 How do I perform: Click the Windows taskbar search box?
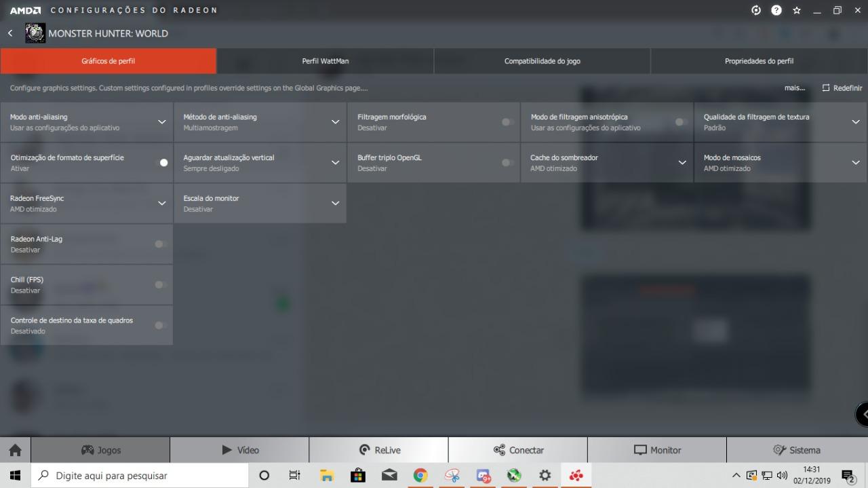pyautogui.click(x=140, y=476)
